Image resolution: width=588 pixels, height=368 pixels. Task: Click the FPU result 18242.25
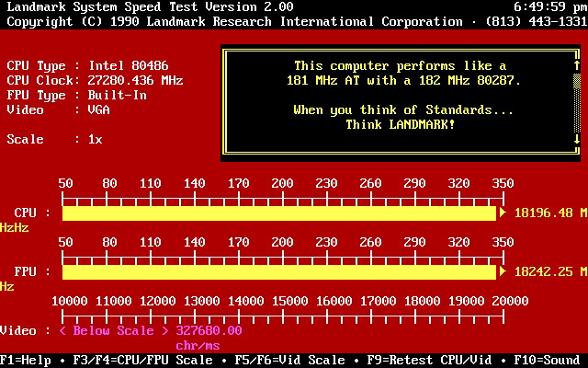(543, 271)
